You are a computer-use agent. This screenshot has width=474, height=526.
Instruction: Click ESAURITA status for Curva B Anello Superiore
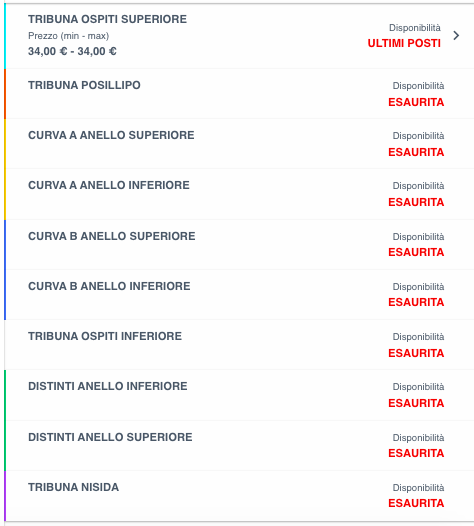point(416,252)
